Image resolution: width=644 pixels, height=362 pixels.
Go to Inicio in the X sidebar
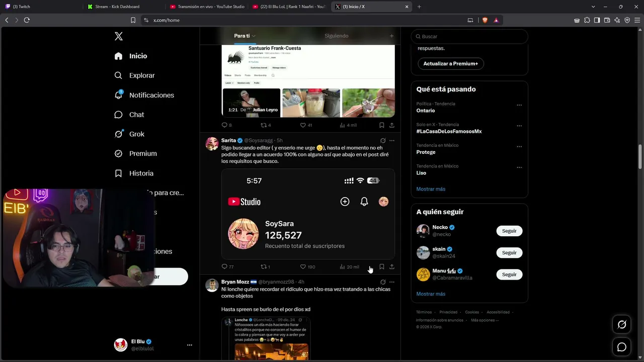131,56
